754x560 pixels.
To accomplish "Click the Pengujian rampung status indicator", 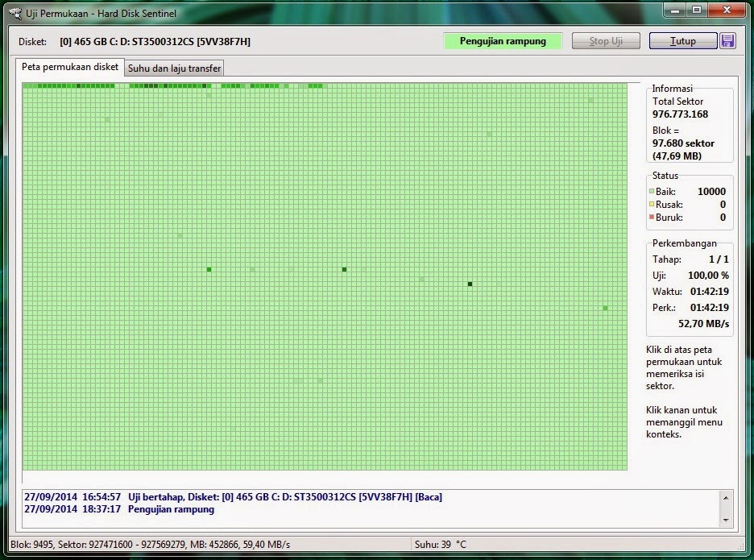I will click(503, 41).
